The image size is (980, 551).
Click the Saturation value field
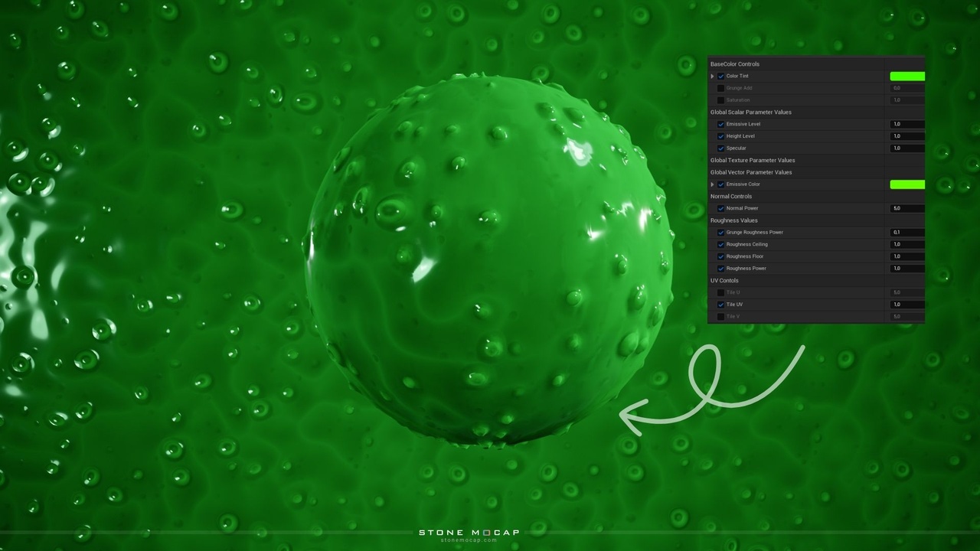point(907,100)
